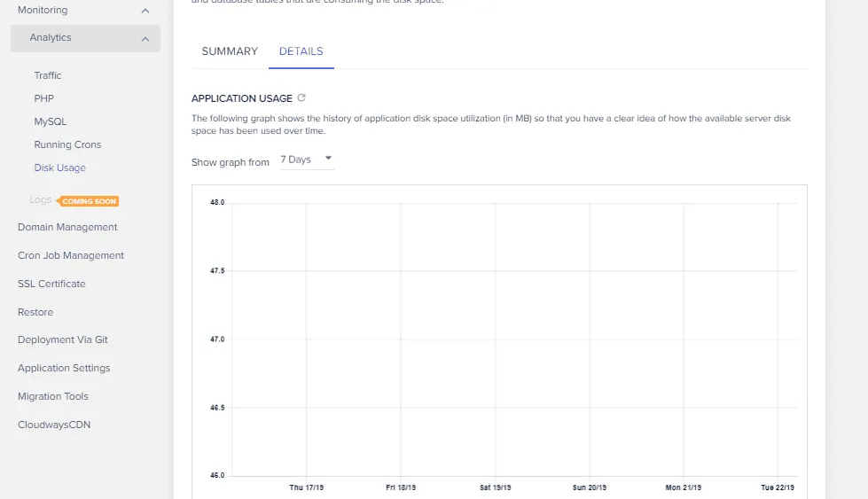Open Migration Tools
The width and height of the screenshot is (868, 499).
53,396
